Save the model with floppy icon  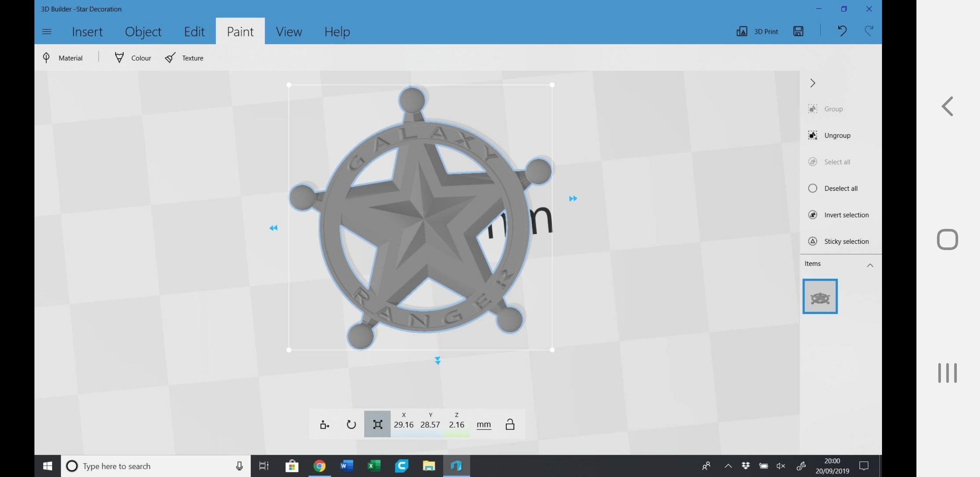coord(798,31)
